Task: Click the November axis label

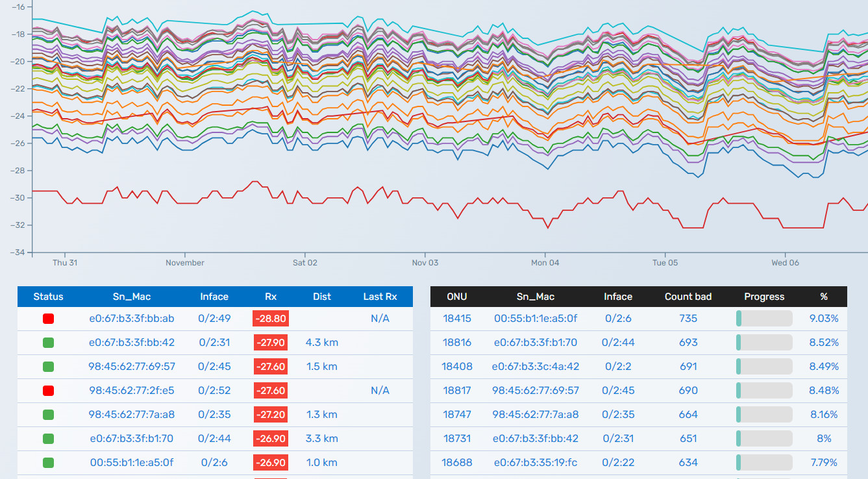Action: 185,263
